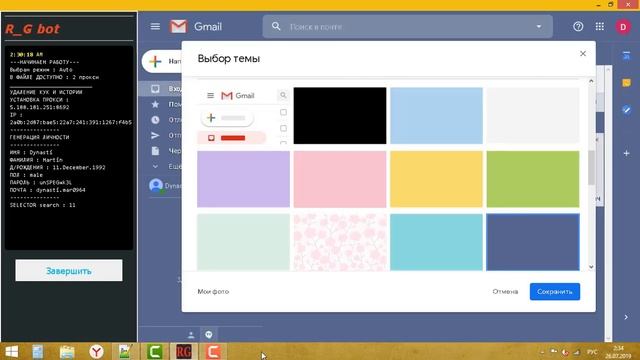Image resolution: width=640 pixels, height=360 pixels.
Task: Open the Hangouts contacts person icon
Action: coord(191,336)
